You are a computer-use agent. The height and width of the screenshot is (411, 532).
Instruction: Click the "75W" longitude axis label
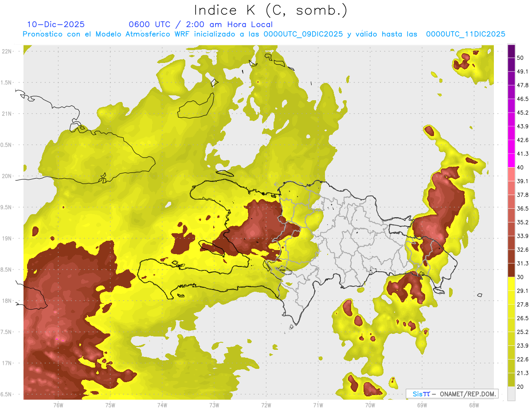[110, 405]
